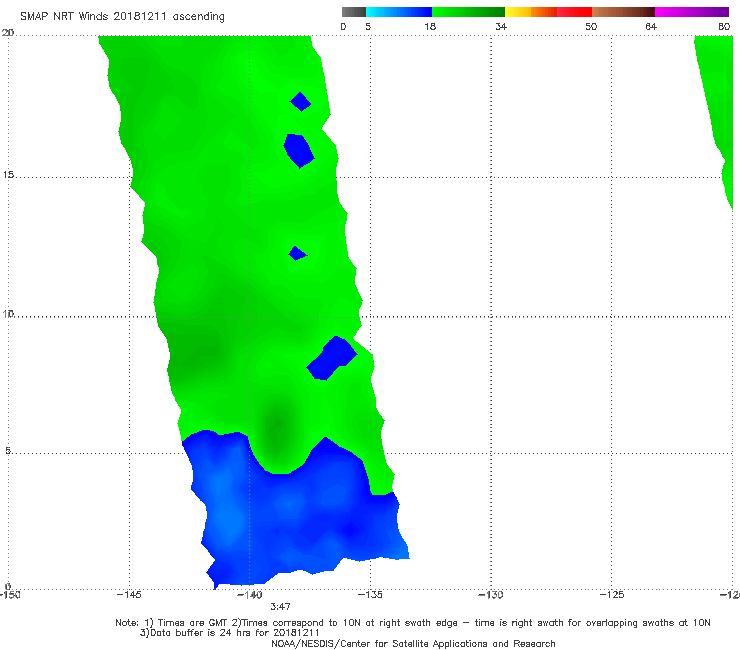Click the blue wind patch near 16N
This screenshot has height=650, width=740.
point(298,151)
